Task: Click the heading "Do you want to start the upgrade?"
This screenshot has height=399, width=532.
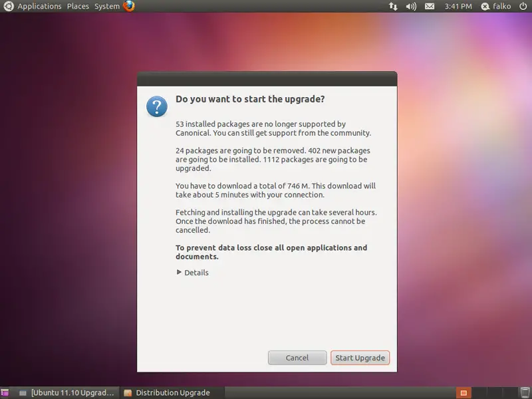Action: coord(250,99)
